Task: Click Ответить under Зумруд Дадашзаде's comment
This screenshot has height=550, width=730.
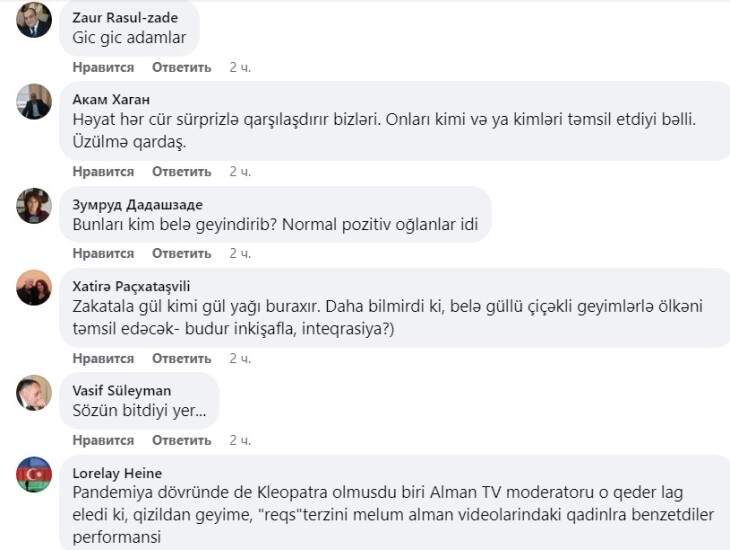Action: coord(181,254)
